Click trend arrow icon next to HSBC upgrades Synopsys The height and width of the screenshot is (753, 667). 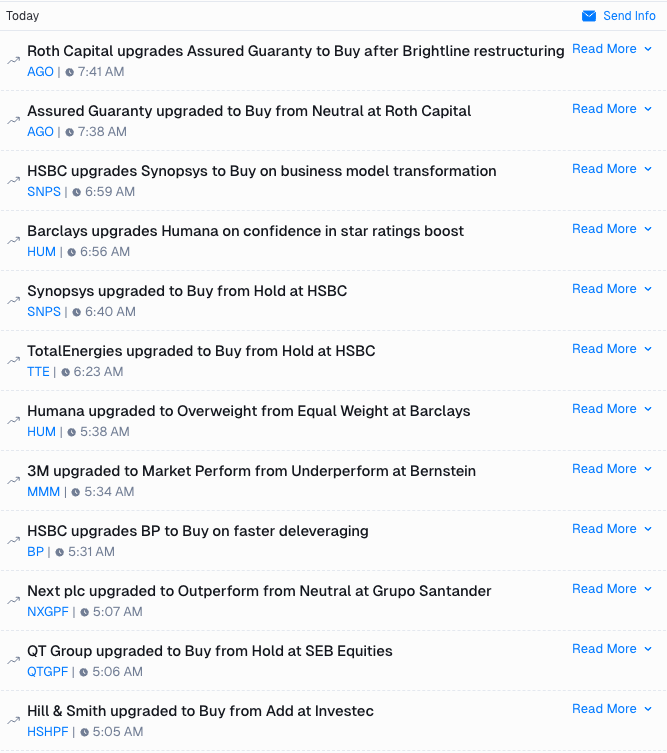tap(13, 181)
